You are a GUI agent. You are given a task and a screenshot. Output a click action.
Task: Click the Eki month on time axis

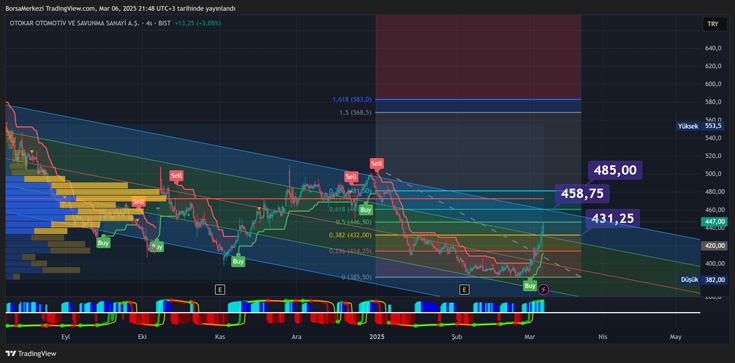click(142, 337)
